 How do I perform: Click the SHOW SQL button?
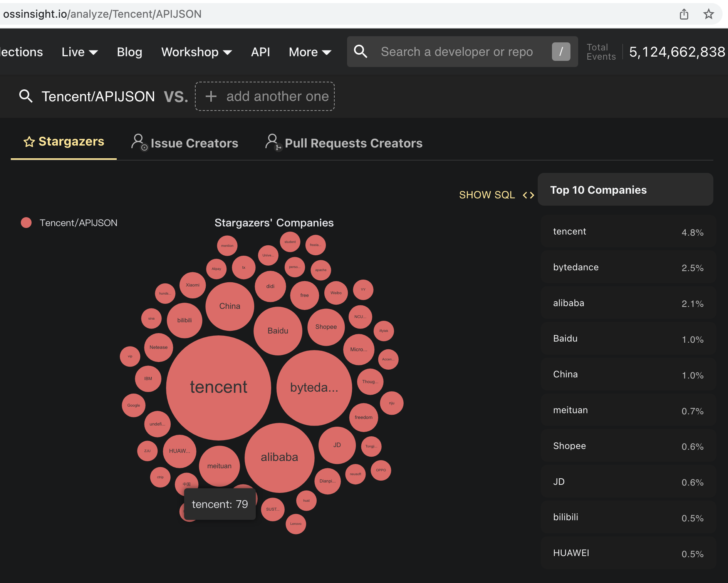tap(487, 195)
